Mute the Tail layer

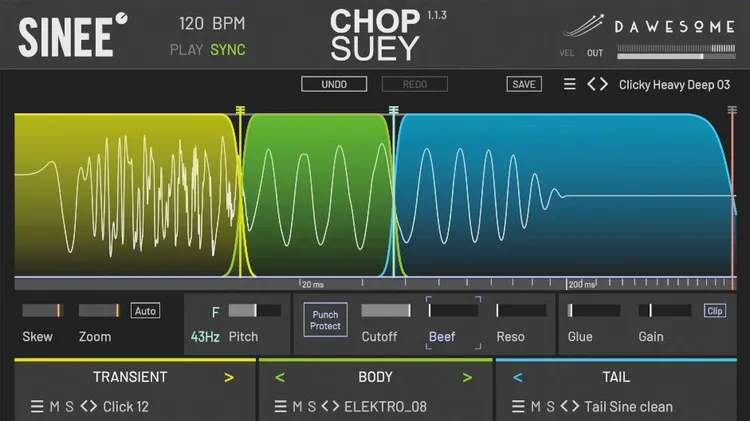536,407
